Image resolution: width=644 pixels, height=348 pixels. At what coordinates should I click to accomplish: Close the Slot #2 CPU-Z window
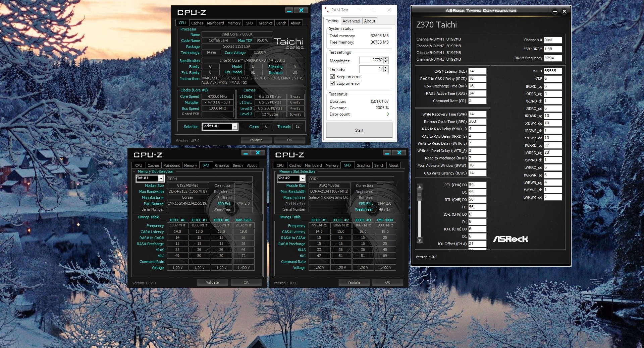pyautogui.click(x=399, y=153)
